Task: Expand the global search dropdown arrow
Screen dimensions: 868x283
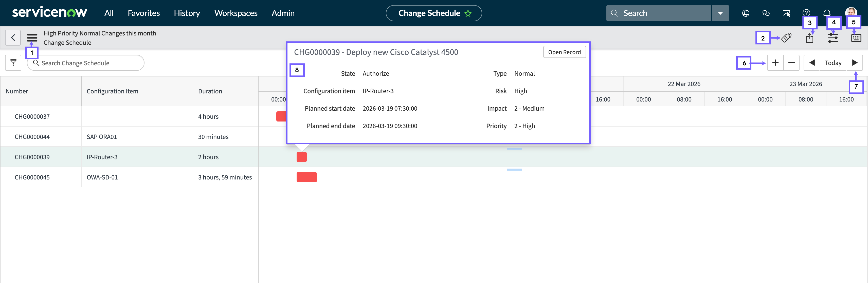Action: tap(720, 13)
